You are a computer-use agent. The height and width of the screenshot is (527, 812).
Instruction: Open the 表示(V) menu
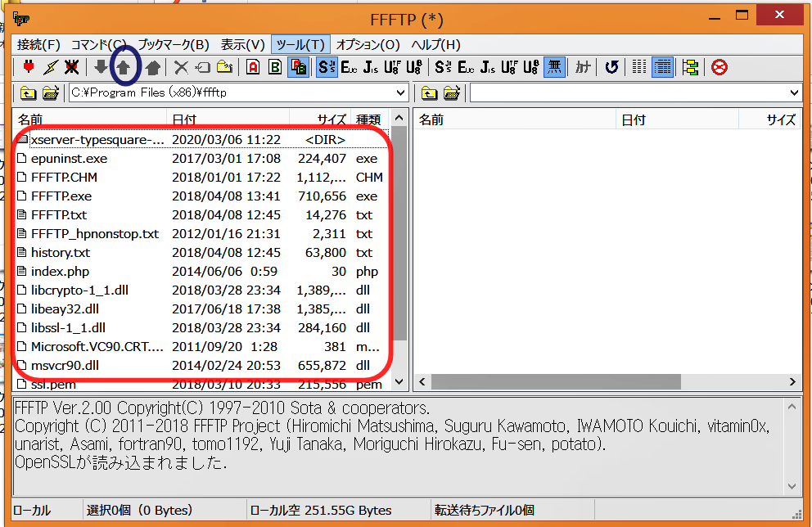pos(242,45)
